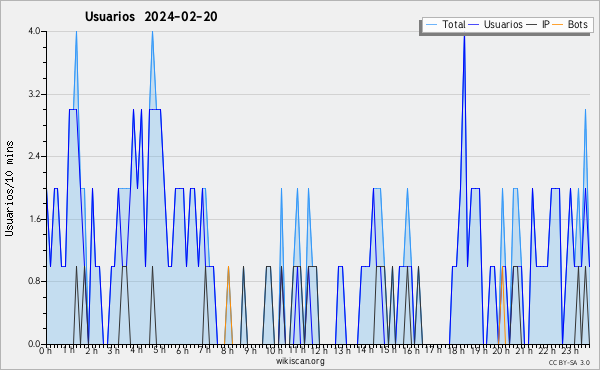
Task: Click the orange Bots spike near 8 h
Action: pyautogui.click(x=228, y=305)
